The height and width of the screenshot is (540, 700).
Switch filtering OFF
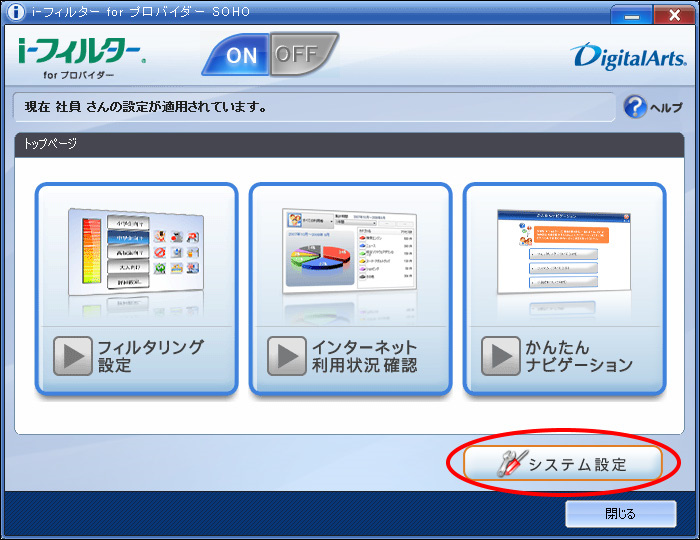click(297, 54)
